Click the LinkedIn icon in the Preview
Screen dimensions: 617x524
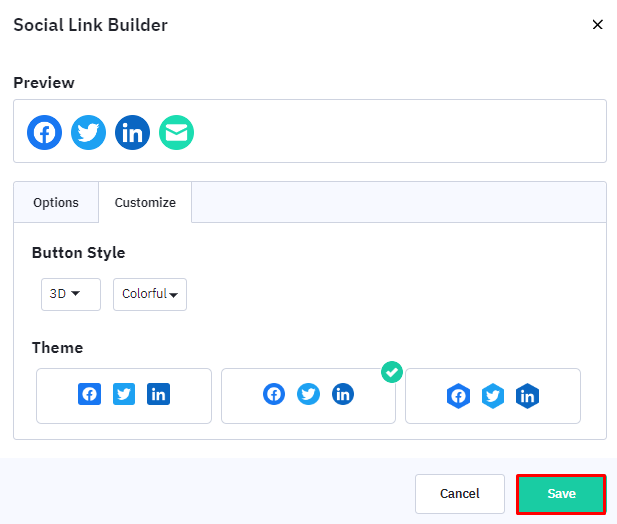(133, 133)
